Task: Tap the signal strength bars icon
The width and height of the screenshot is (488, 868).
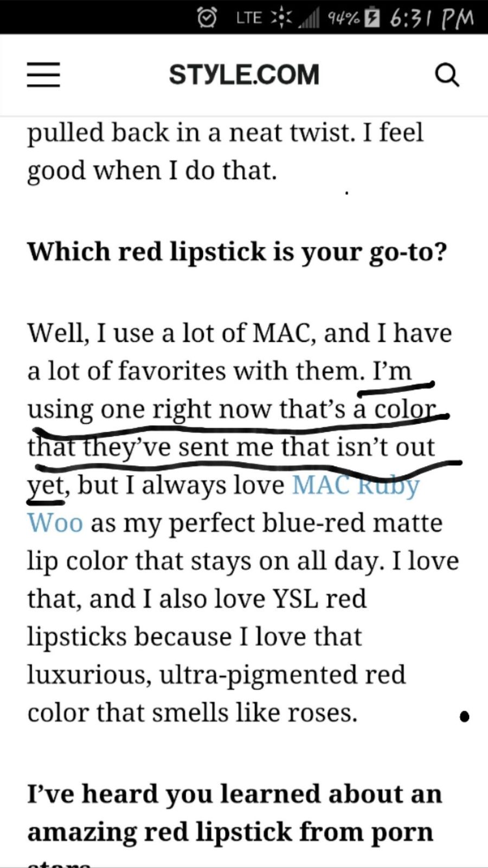Action: (308, 18)
